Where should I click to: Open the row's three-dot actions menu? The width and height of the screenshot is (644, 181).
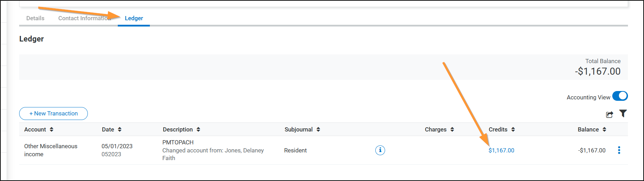619,150
